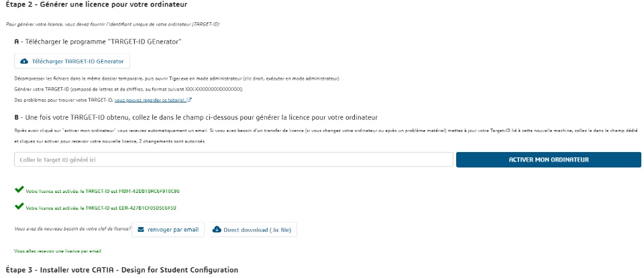Click the MBM-42DB10AC6F910C96 activation message
Viewport: 644px width, 278px height.
(x=102, y=191)
